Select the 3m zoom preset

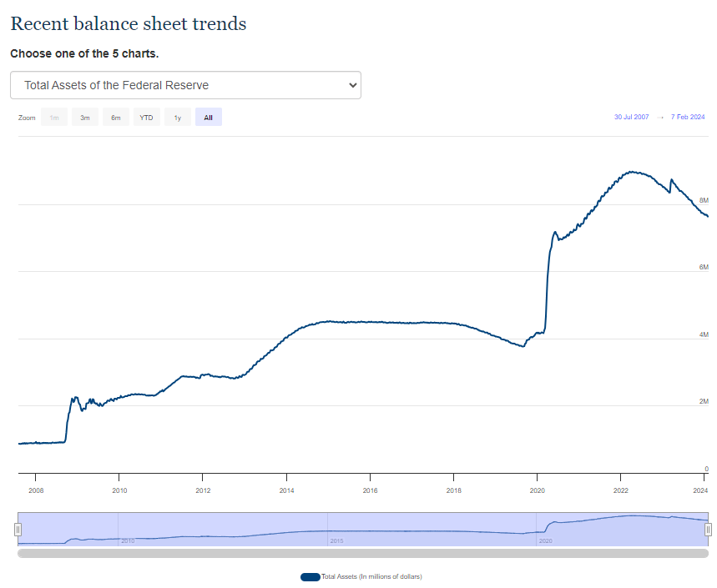pyautogui.click(x=84, y=117)
